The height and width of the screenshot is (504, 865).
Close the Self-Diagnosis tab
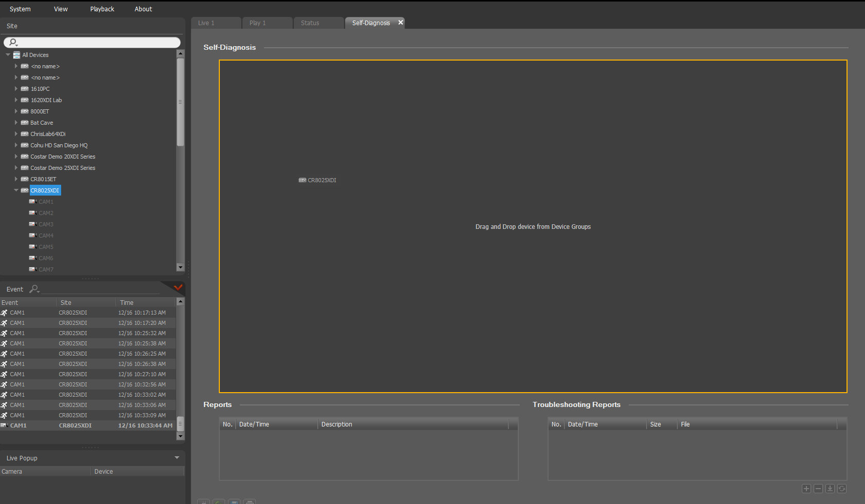401,23
